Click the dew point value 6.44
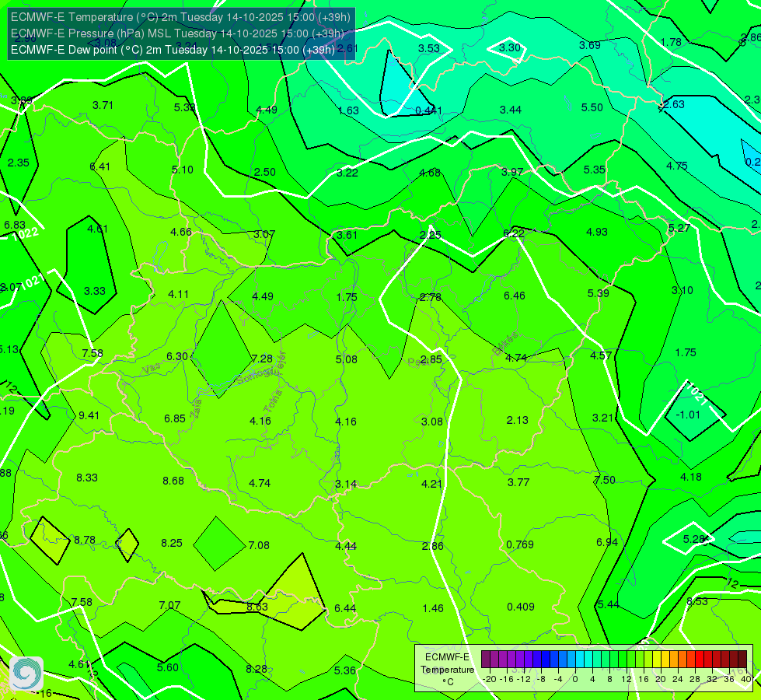 (345, 608)
